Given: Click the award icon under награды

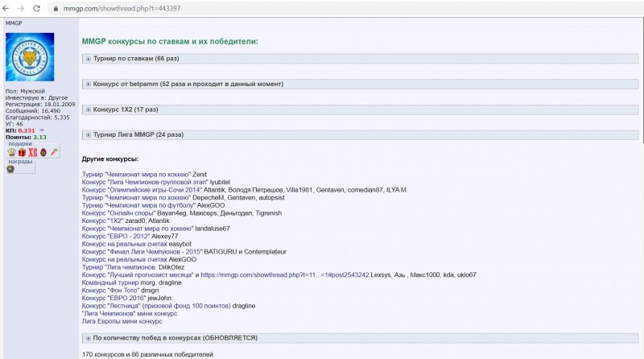Looking at the screenshot, I should [10, 168].
